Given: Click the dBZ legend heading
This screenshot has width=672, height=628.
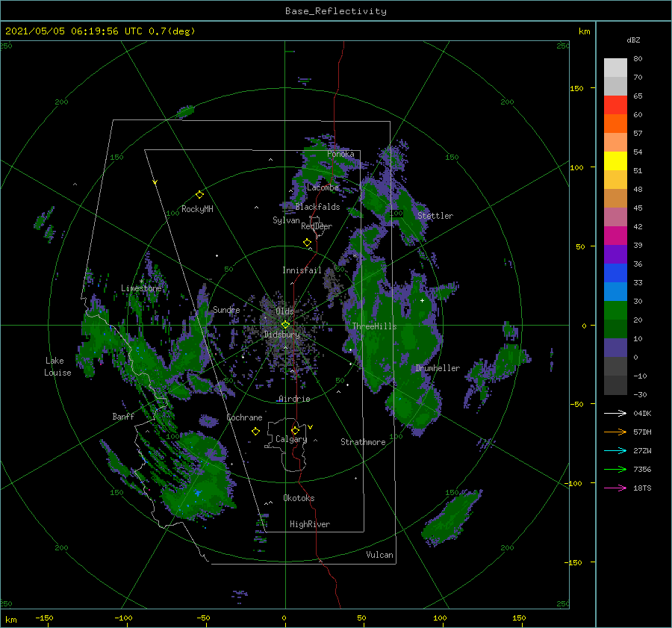Looking at the screenshot, I should point(633,40).
